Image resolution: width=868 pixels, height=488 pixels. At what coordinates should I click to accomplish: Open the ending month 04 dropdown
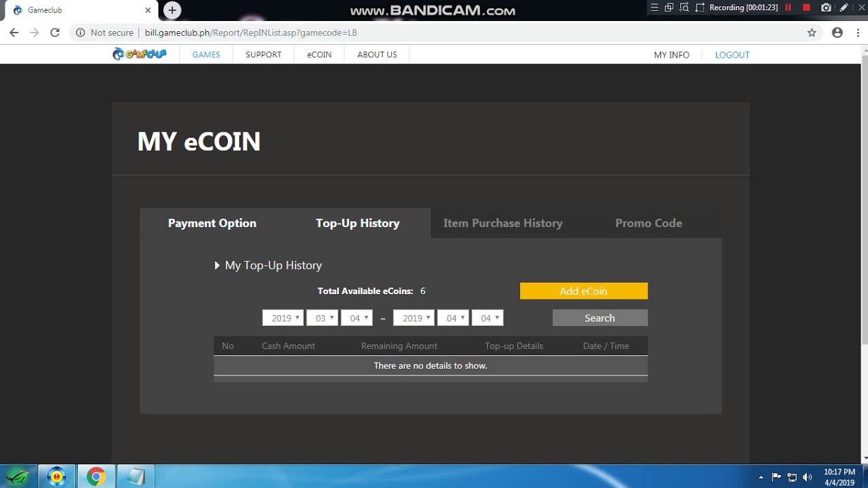453,317
